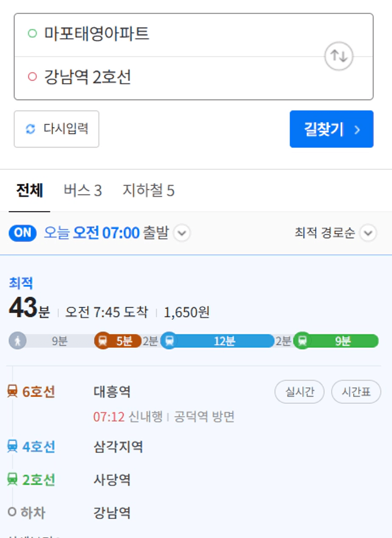Click the refresh icon in 다시입력
This screenshot has height=538, width=392.
[x=30, y=129]
